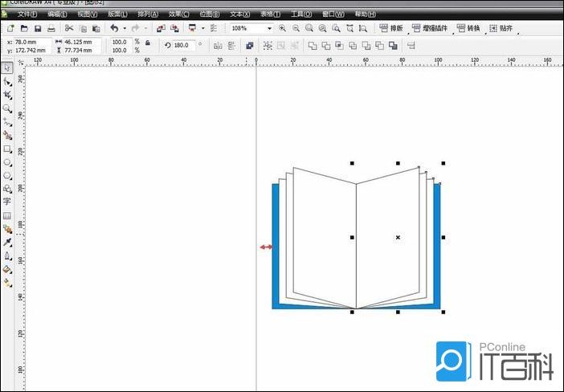Click the Back Minus Front shaping button
The image size is (564, 392).
click(379, 46)
